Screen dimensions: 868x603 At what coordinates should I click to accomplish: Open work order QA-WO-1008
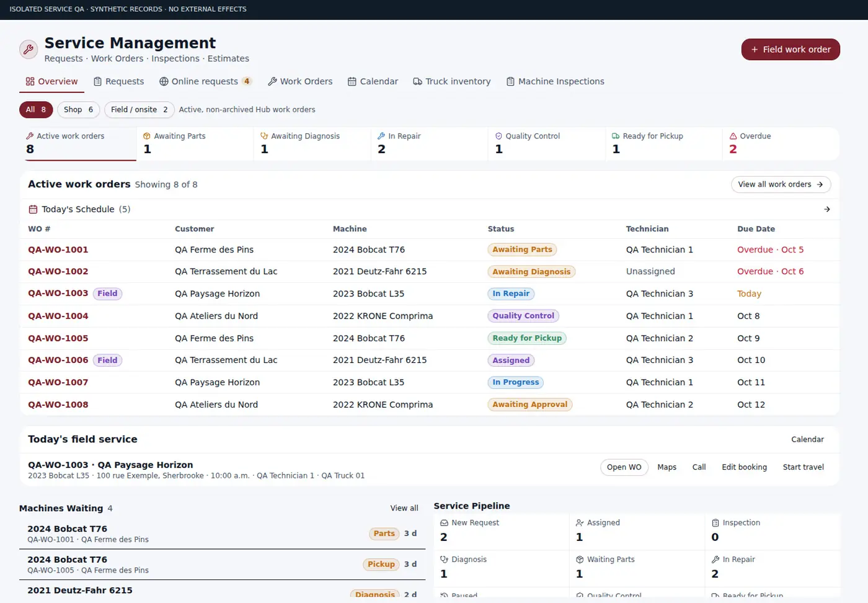pos(58,404)
